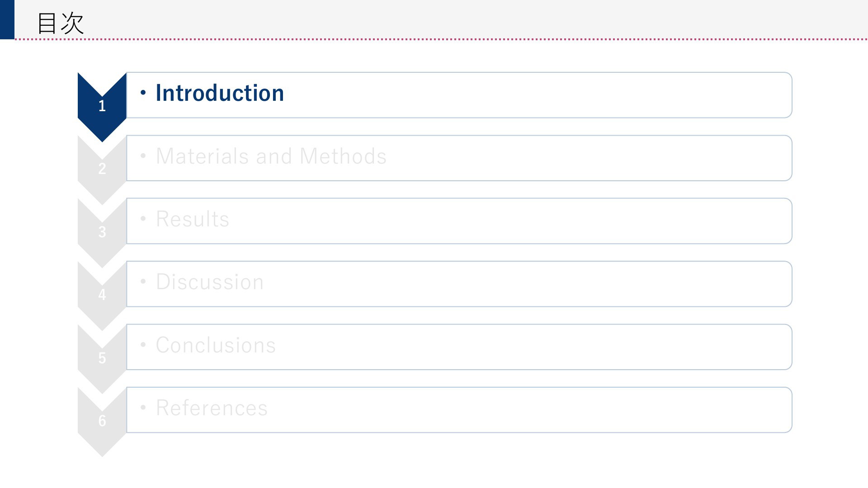Click the gray chevron numbered 4
The width and height of the screenshot is (868, 488).
pyautogui.click(x=102, y=295)
